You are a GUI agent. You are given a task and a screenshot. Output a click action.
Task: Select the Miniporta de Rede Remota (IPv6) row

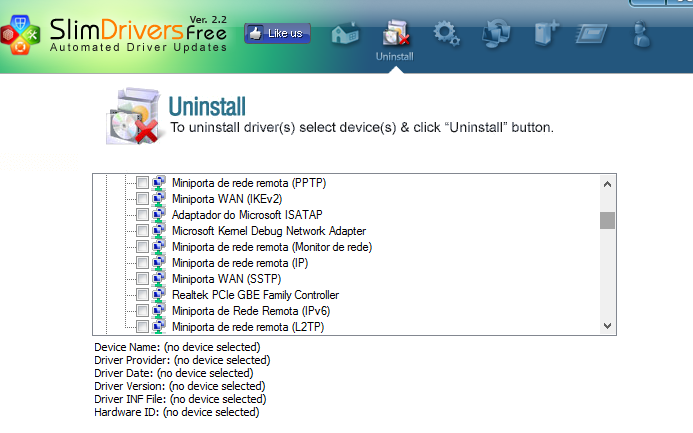[x=251, y=311]
